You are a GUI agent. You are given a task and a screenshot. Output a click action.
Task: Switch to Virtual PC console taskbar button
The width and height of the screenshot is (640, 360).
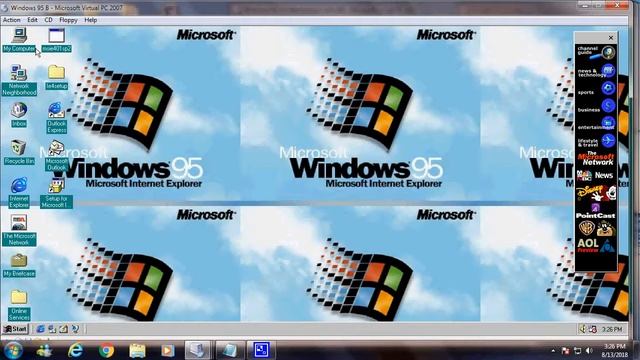tap(198, 350)
